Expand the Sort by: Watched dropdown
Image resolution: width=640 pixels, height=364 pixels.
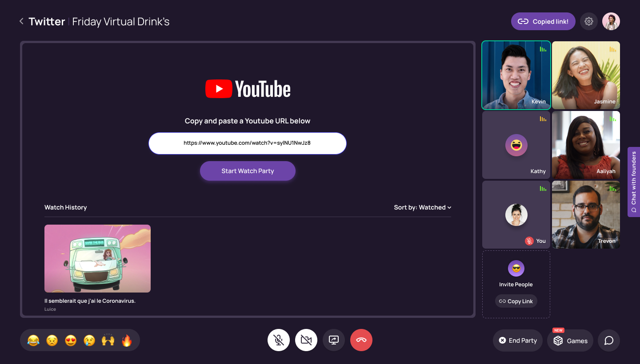(x=423, y=207)
